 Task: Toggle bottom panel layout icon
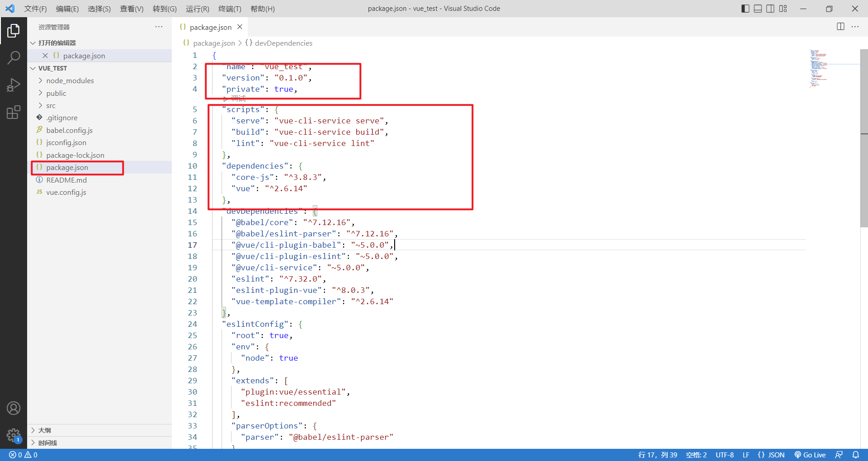click(x=758, y=9)
